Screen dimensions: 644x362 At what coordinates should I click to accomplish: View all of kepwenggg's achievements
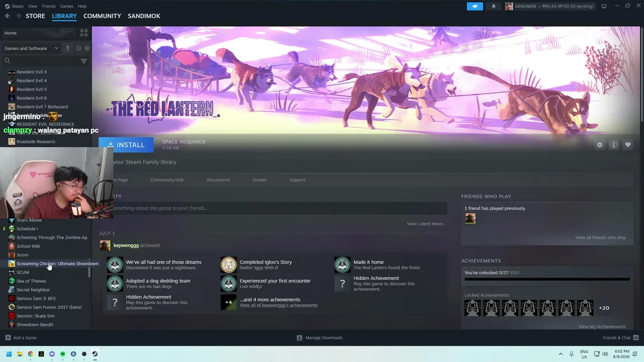(x=279, y=305)
